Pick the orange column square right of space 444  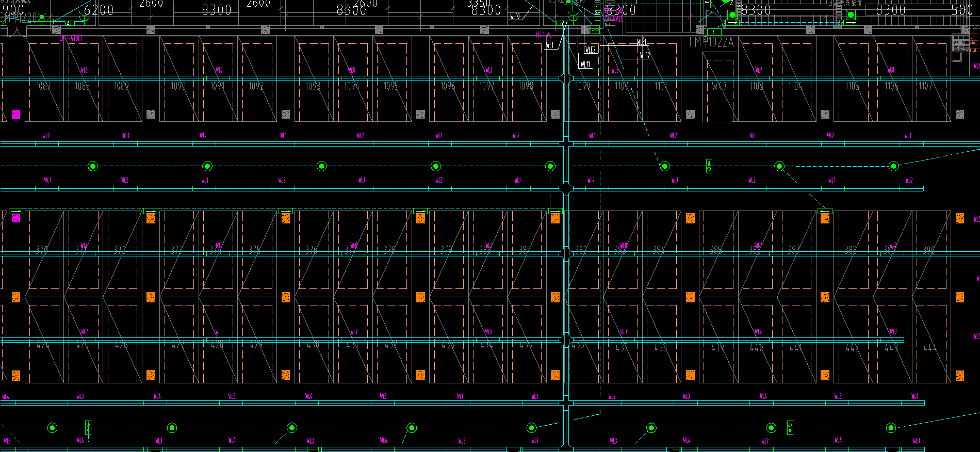pos(960,375)
